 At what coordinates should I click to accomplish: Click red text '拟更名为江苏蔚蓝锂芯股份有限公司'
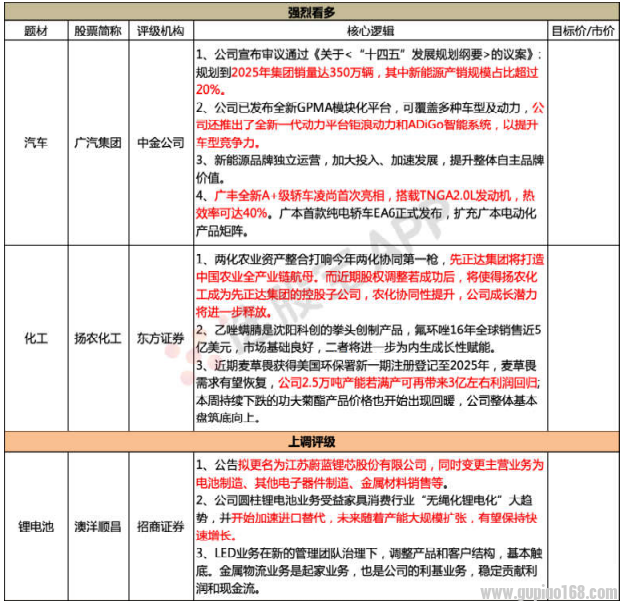[x=332, y=465]
